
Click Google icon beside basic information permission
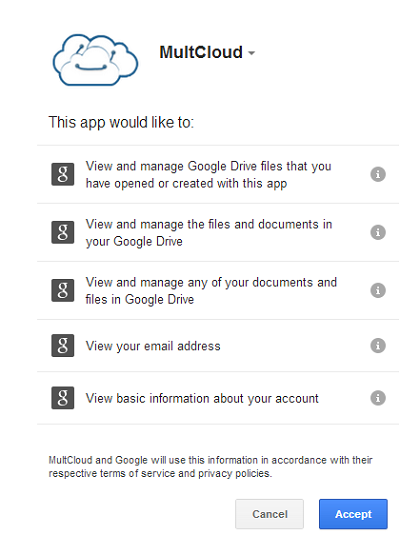tap(62, 398)
